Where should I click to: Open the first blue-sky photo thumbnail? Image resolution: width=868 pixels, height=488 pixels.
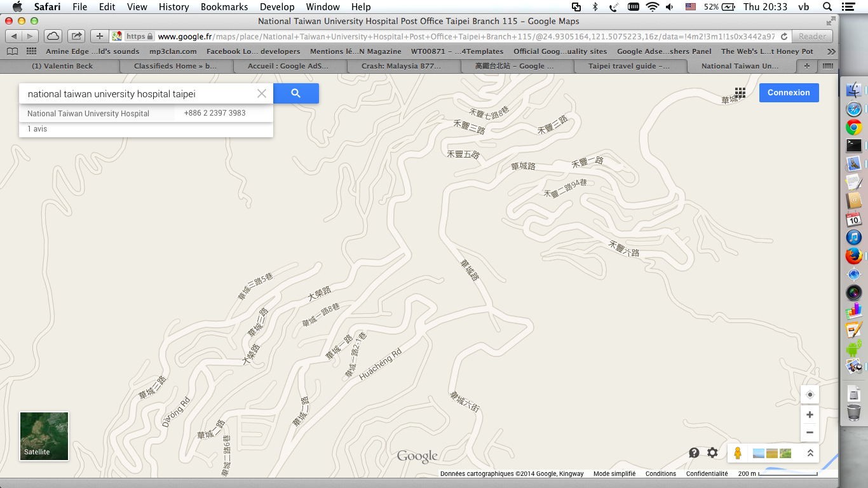[x=758, y=453]
